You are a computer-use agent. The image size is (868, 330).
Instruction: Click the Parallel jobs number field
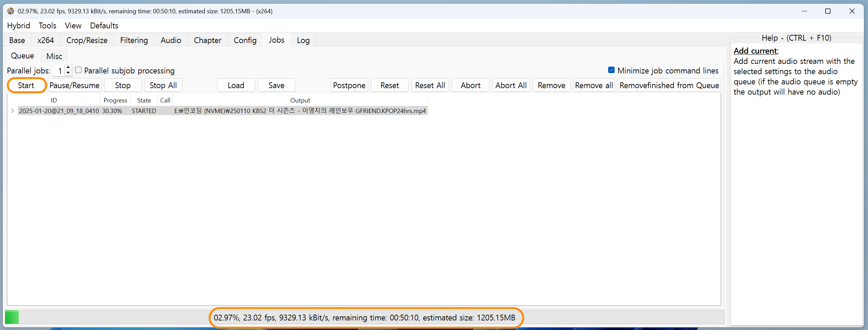tap(59, 71)
